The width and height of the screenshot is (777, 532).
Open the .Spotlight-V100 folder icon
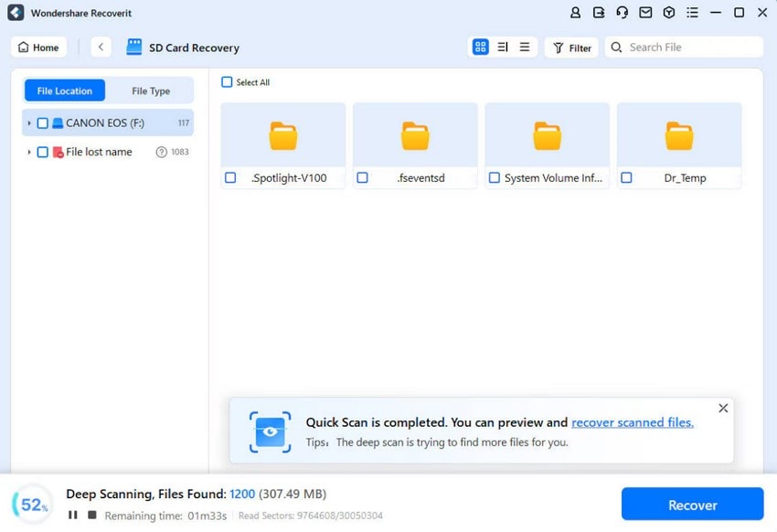click(x=283, y=135)
